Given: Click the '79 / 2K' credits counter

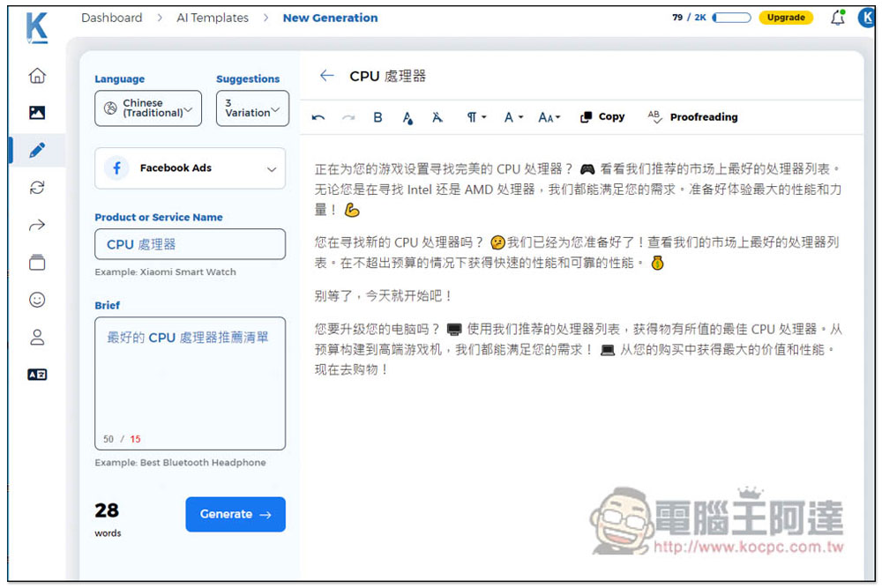Looking at the screenshot, I should tap(689, 18).
